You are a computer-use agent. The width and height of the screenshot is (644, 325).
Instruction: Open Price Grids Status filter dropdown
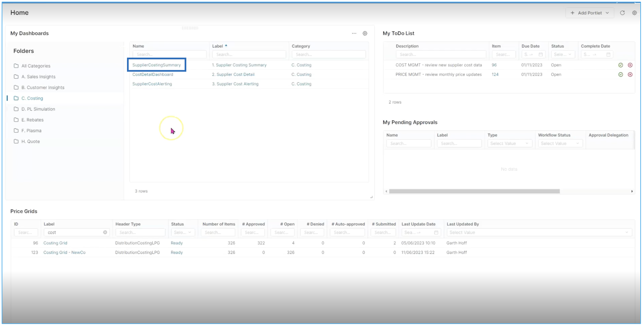tap(182, 232)
